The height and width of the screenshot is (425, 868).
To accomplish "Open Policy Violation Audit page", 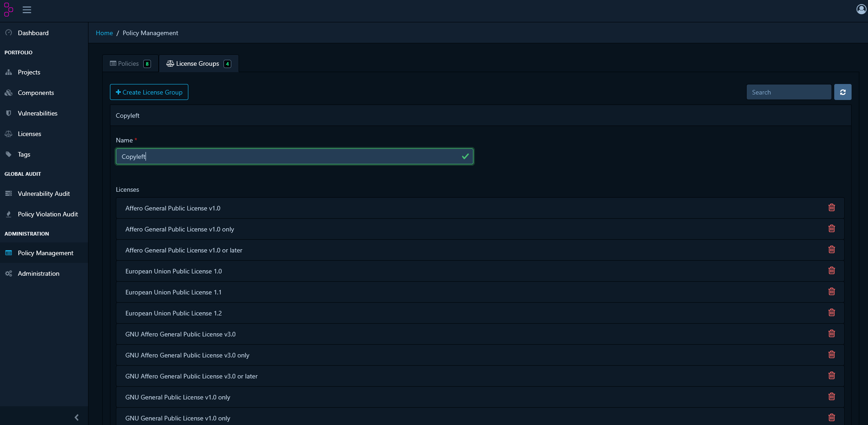I will [44, 214].
